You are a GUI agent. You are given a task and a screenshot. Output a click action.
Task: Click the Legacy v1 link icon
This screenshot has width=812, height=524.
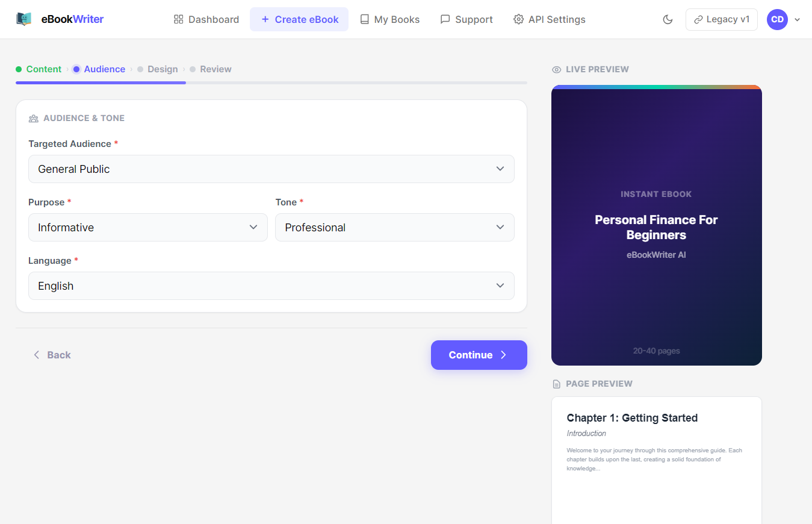pos(698,19)
